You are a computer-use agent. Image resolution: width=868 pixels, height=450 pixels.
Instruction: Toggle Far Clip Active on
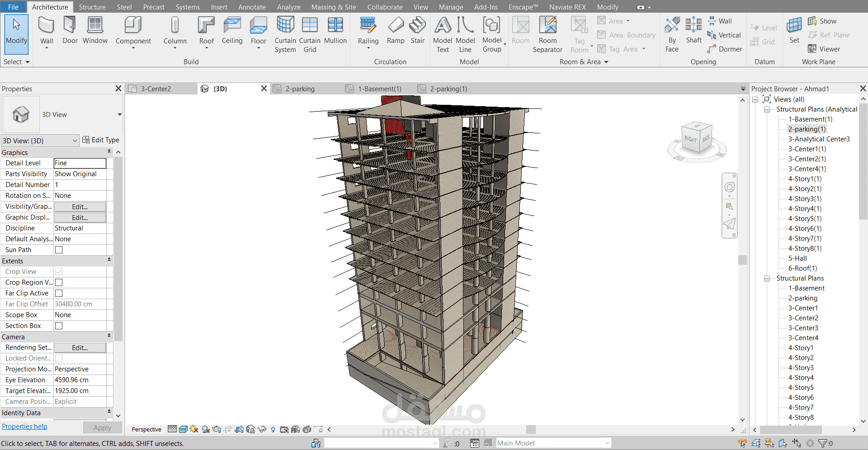(58, 293)
